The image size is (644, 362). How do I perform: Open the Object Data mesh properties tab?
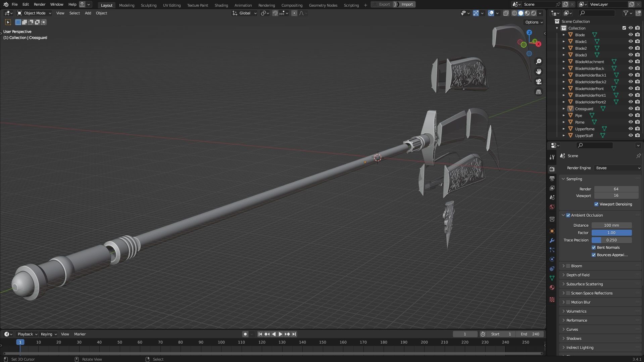[x=552, y=278]
